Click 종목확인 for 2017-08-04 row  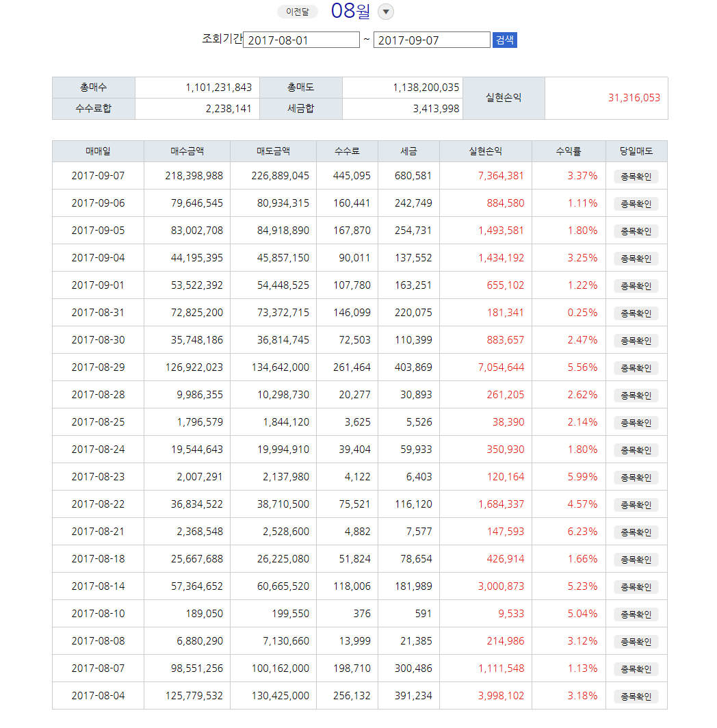(636, 697)
